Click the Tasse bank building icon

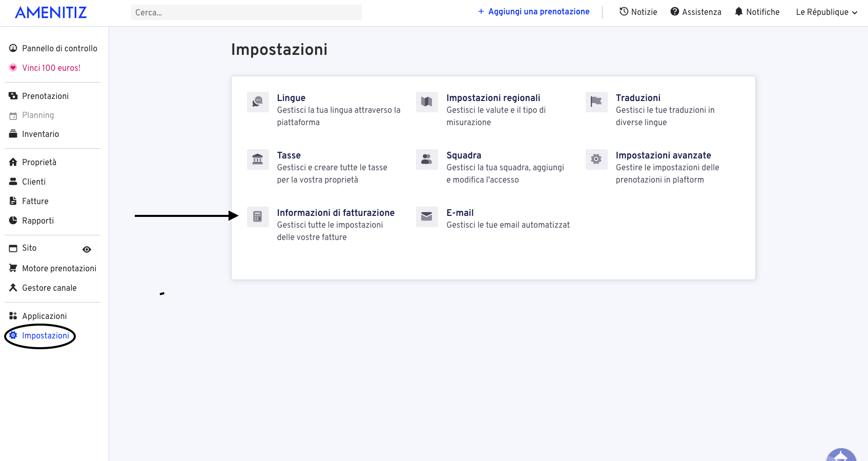pyautogui.click(x=258, y=159)
